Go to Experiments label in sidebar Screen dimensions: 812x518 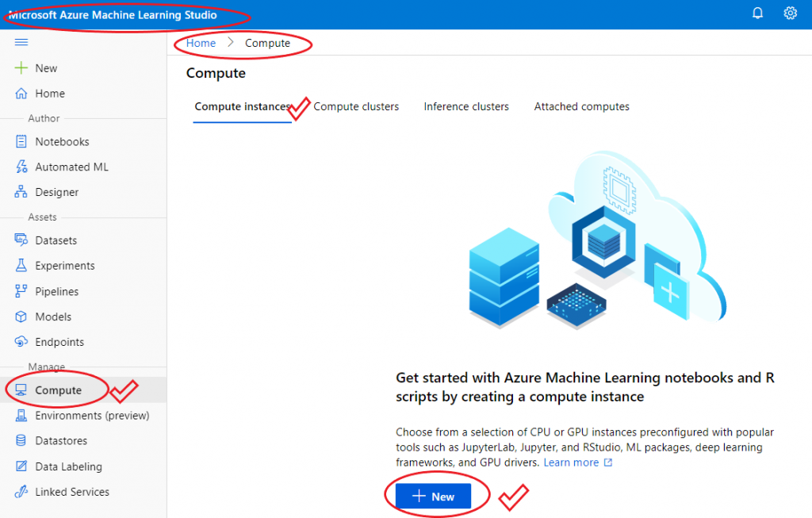(x=65, y=266)
